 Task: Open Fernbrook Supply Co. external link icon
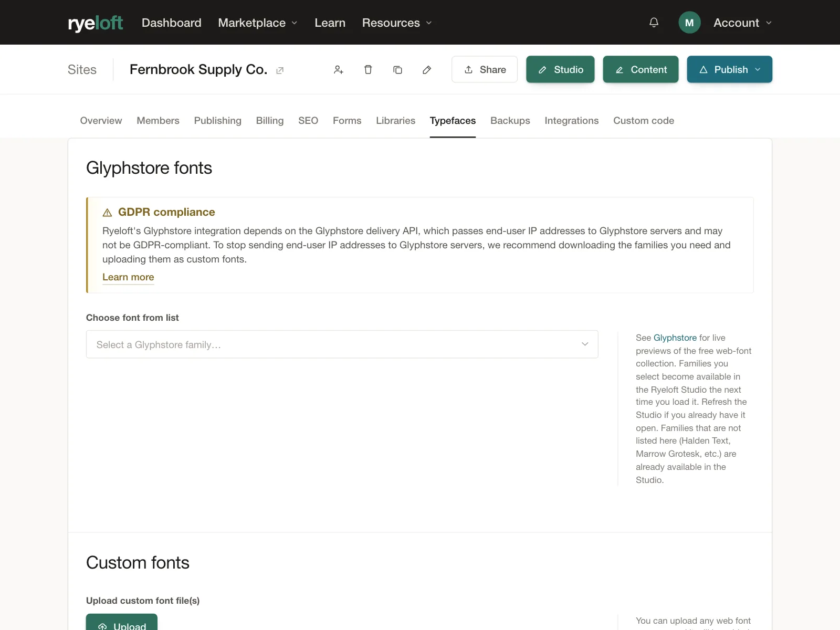pyautogui.click(x=280, y=70)
